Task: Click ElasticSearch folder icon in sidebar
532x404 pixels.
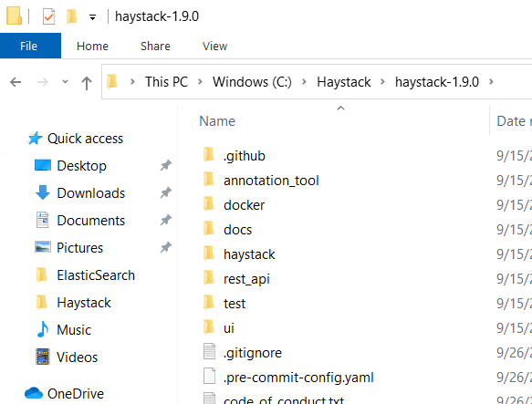Action: [x=42, y=275]
